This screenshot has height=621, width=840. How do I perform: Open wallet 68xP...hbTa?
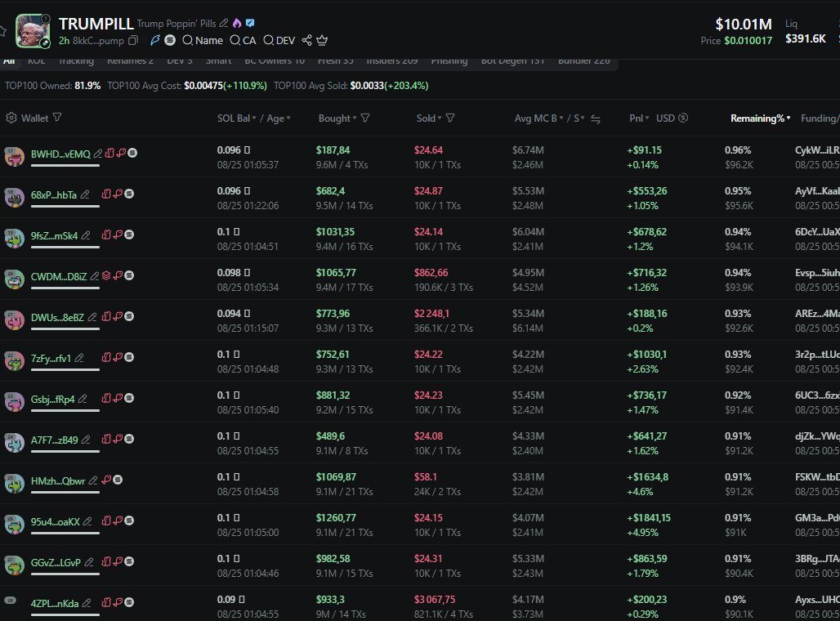point(54,195)
